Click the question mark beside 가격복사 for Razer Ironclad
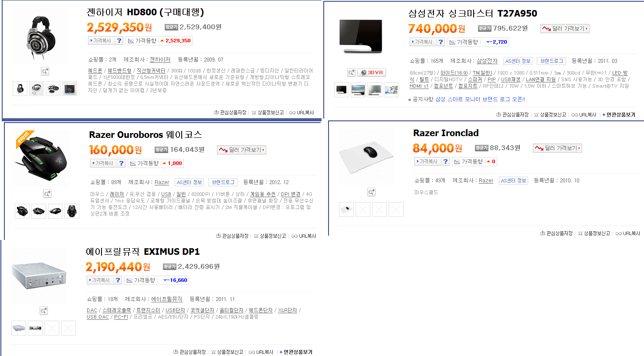 (x=445, y=161)
